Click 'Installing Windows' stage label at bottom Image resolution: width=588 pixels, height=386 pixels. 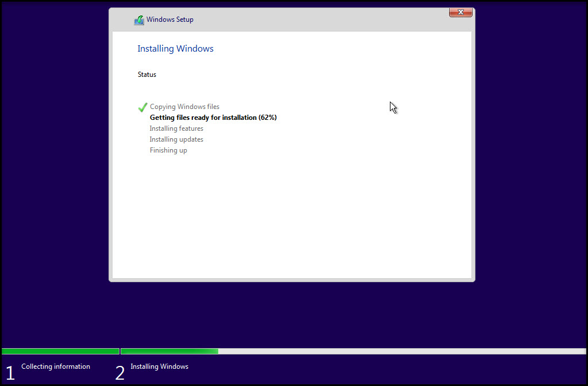[x=160, y=366]
